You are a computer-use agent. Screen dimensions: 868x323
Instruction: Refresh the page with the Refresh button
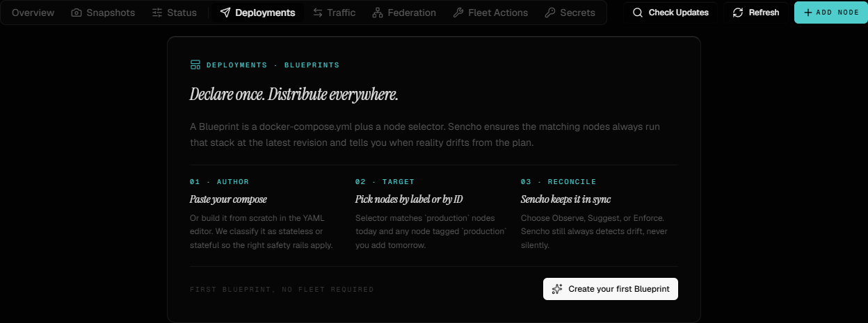coord(756,13)
